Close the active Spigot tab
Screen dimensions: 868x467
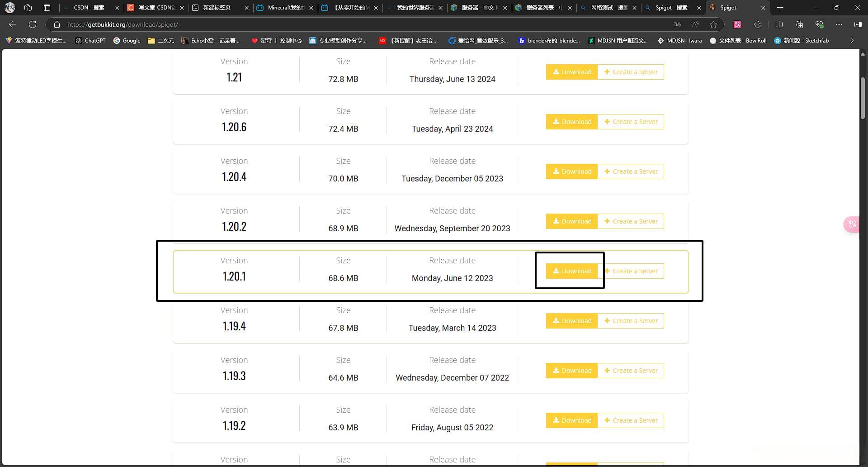coord(763,8)
